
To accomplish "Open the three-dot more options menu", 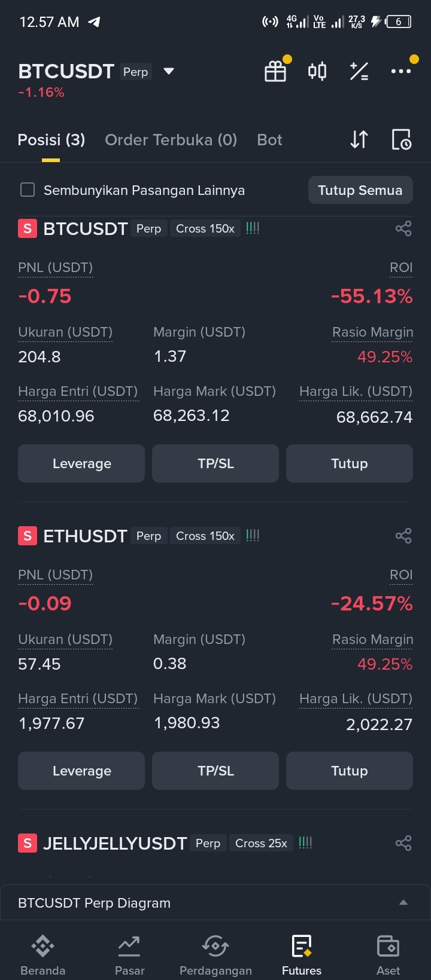I will [400, 71].
